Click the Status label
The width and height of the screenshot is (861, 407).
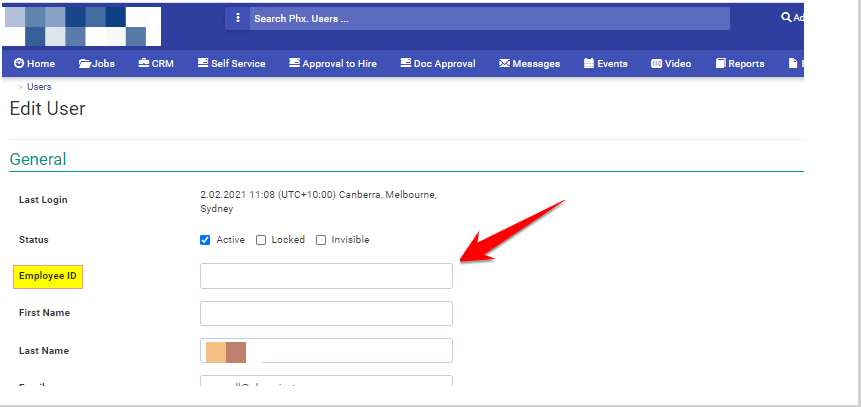[x=33, y=240]
